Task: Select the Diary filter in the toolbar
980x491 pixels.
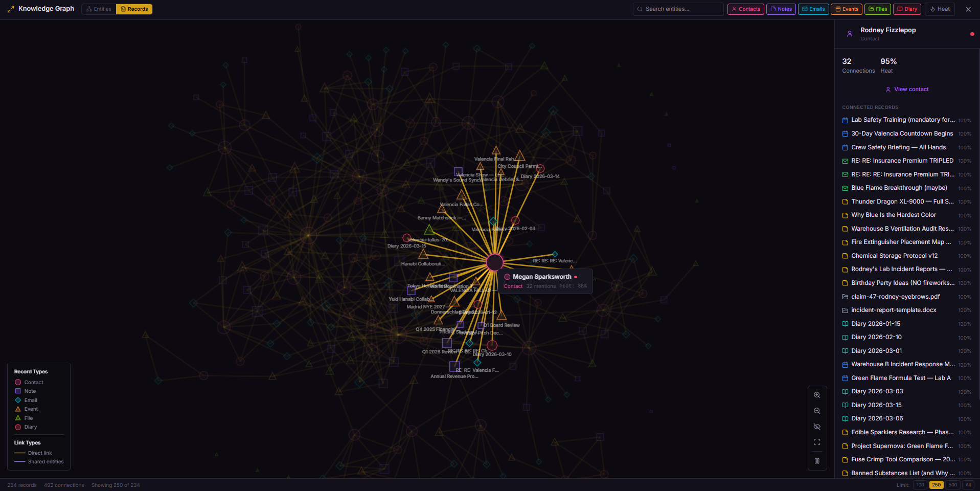Action: (906, 9)
